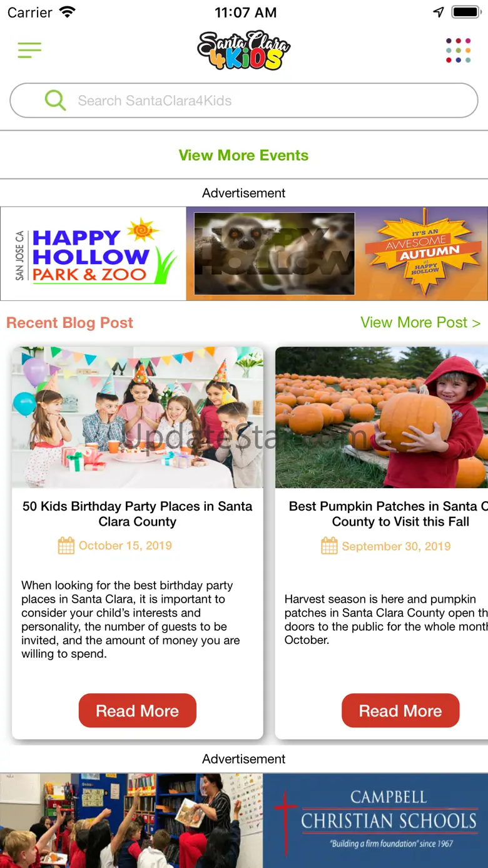Tap the location arrow in status bar
488x868 pixels.
pyautogui.click(x=439, y=13)
